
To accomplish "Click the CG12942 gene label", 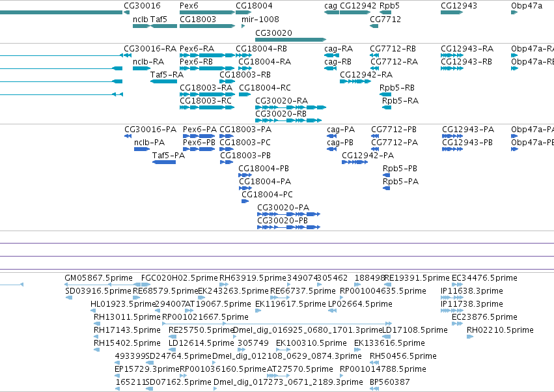I will tap(358, 6).
